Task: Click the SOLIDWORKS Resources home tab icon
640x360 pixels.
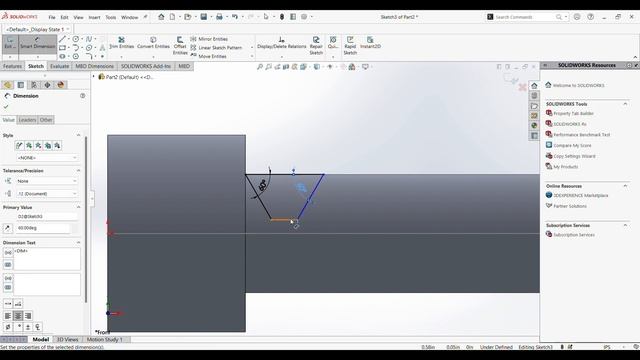Action: pos(534,86)
